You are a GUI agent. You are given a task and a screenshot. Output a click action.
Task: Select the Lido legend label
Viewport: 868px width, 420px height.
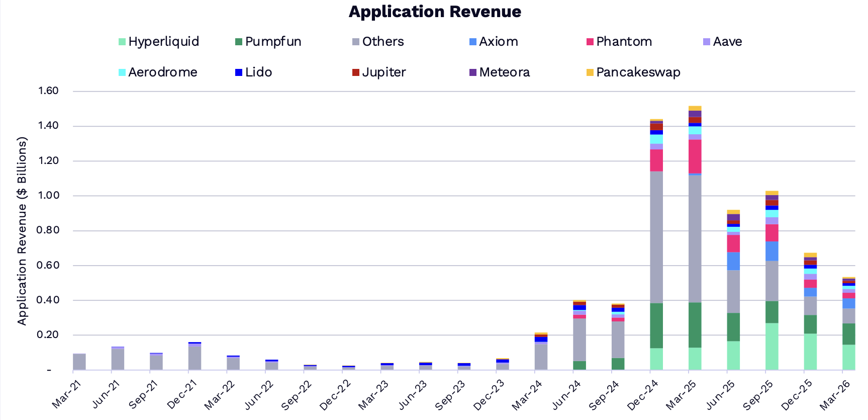(259, 72)
